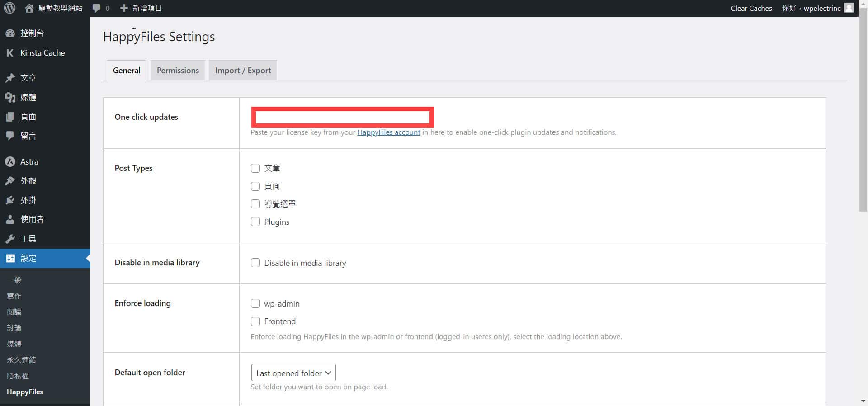The height and width of the screenshot is (406, 868).
Task: Click the user avatar in the admin bar
Action: coord(849,8)
